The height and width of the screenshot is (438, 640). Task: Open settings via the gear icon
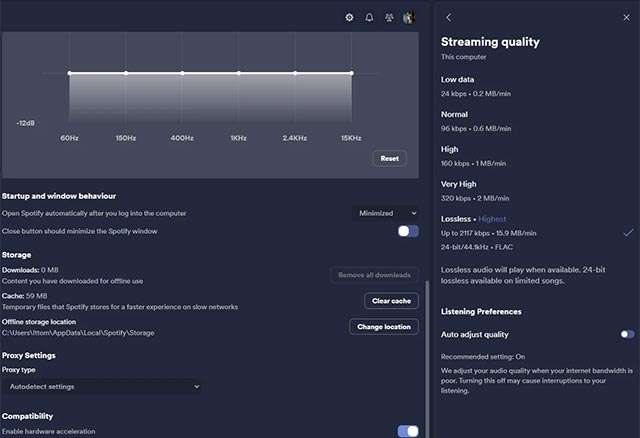(x=349, y=18)
